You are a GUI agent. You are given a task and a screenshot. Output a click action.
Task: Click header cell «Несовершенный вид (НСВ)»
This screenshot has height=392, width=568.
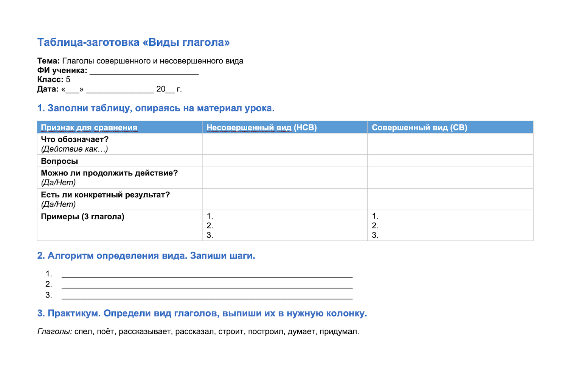pos(285,127)
